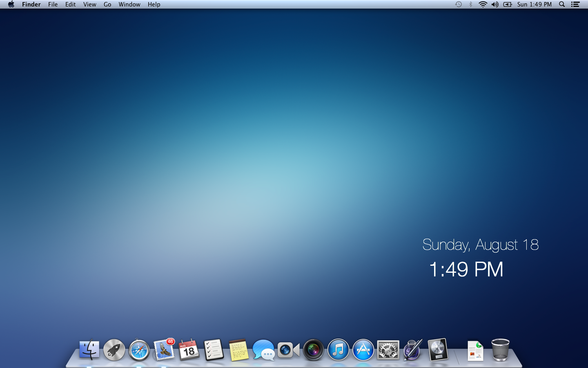Open System Preferences gear icon
The height and width of the screenshot is (368, 588).
pyautogui.click(x=388, y=350)
